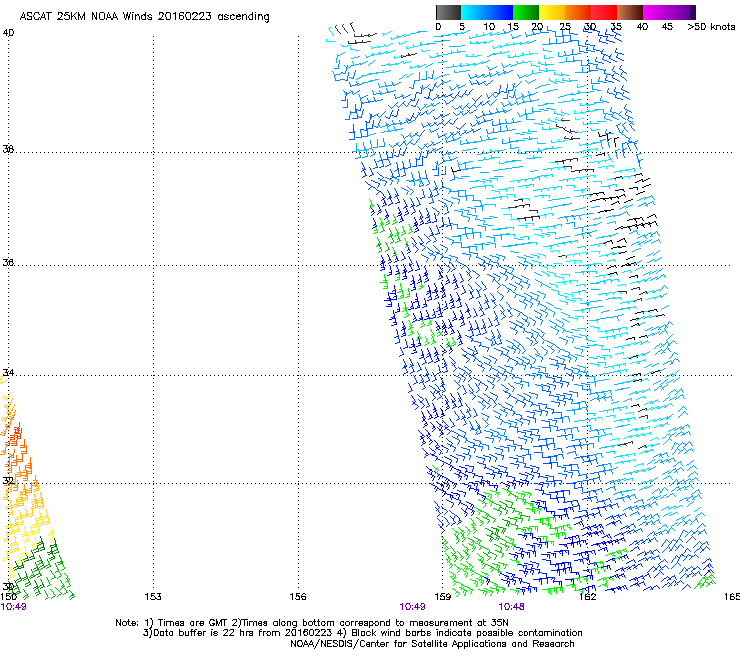Click the legend tick label '10'
The height and width of the screenshot is (650, 740).
coord(489,27)
